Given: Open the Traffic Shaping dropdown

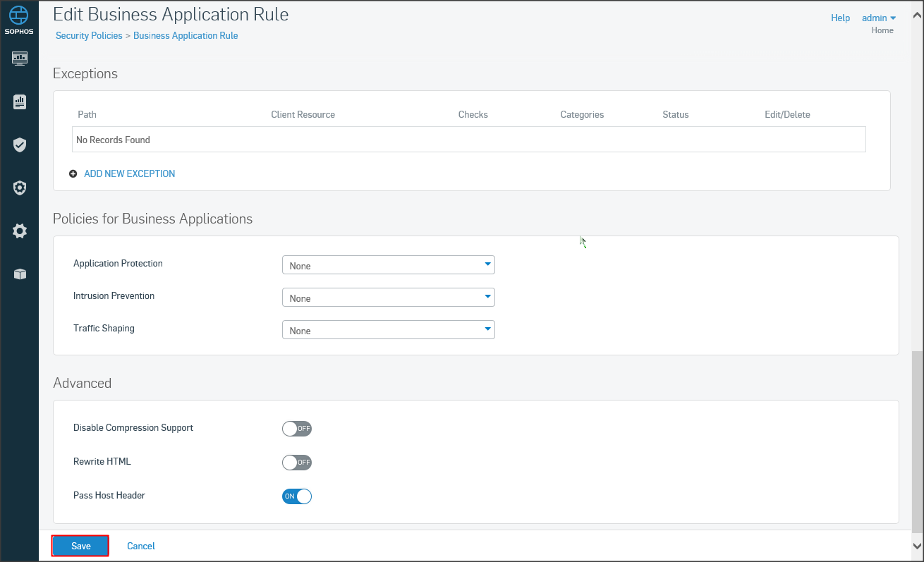Looking at the screenshot, I should (x=388, y=330).
